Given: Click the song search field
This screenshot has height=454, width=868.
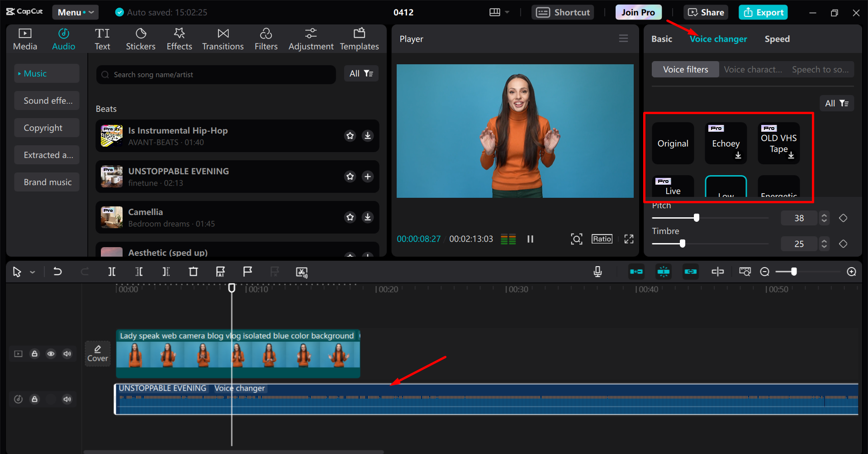Looking at the screenshot, I should [x=216, y=75].
